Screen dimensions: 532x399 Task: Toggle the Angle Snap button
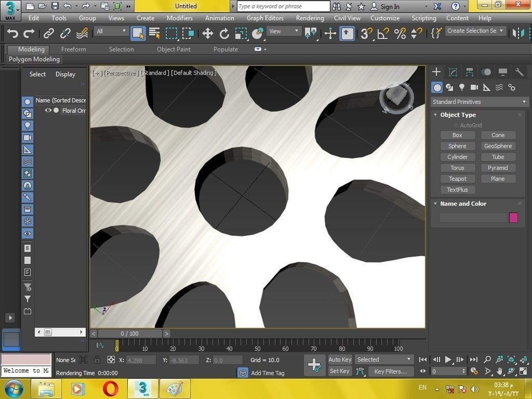tap(383, 33)
